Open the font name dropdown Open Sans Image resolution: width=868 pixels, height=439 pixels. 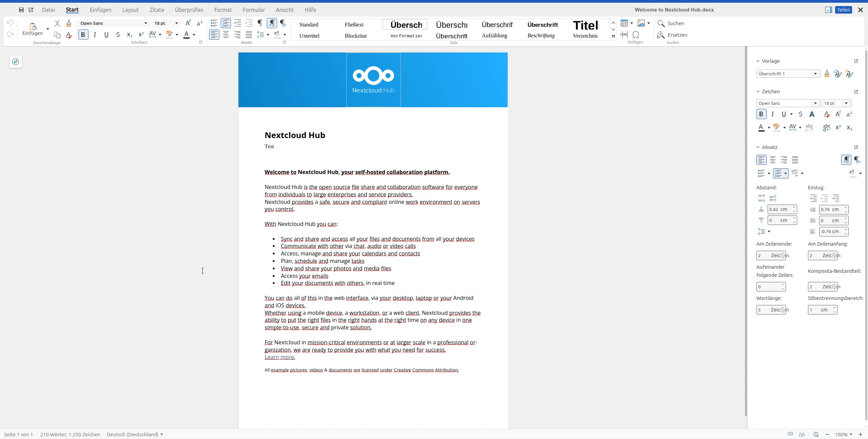point(146,23)
